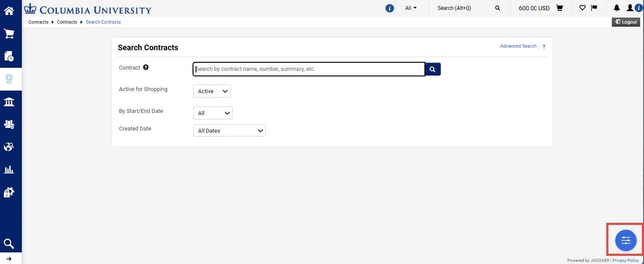This screenshot has height=264, width=644.
Task: Click the Columbia University logo
Action: (x=88, y=9)
